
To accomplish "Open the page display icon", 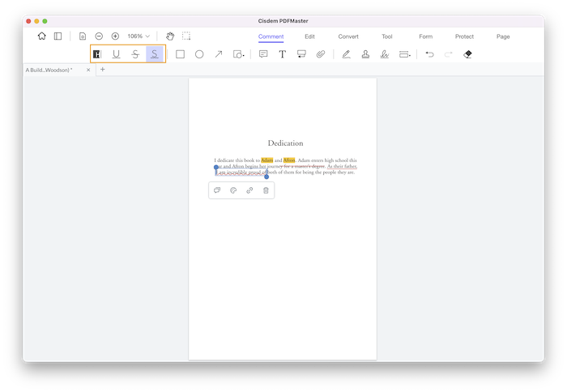I will point(83,36).
